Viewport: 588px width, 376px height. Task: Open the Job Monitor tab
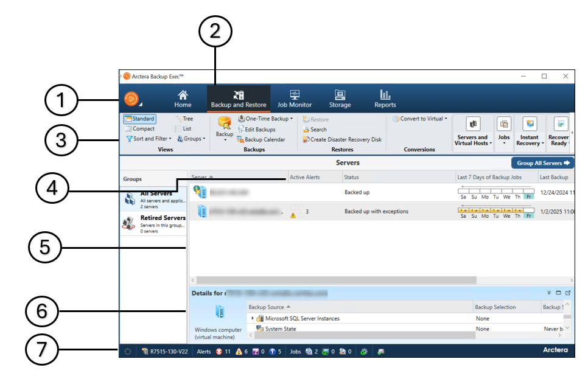[295, 99]
